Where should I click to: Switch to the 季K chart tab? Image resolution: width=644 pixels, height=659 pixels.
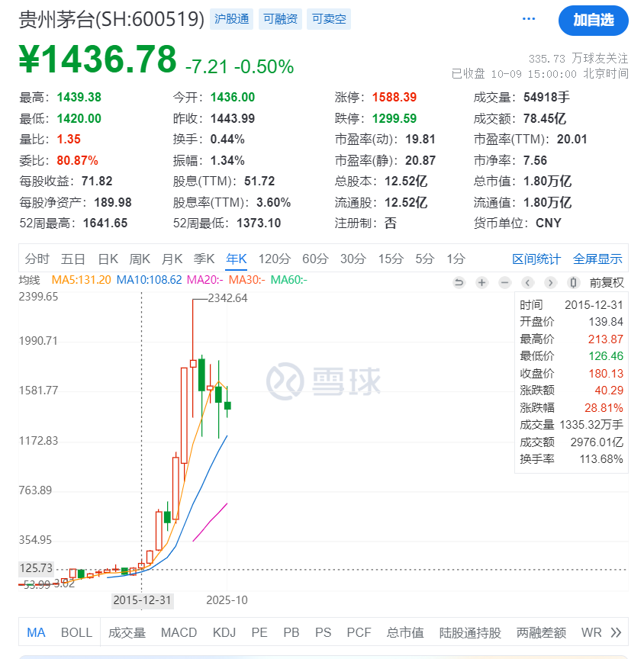coord(204,259)
